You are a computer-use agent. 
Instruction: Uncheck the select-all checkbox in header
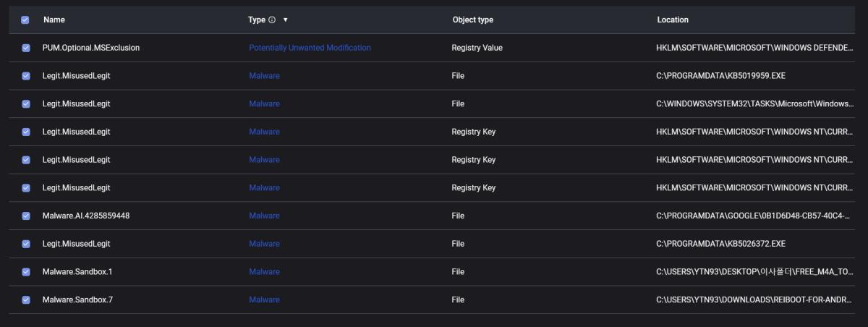25,20
